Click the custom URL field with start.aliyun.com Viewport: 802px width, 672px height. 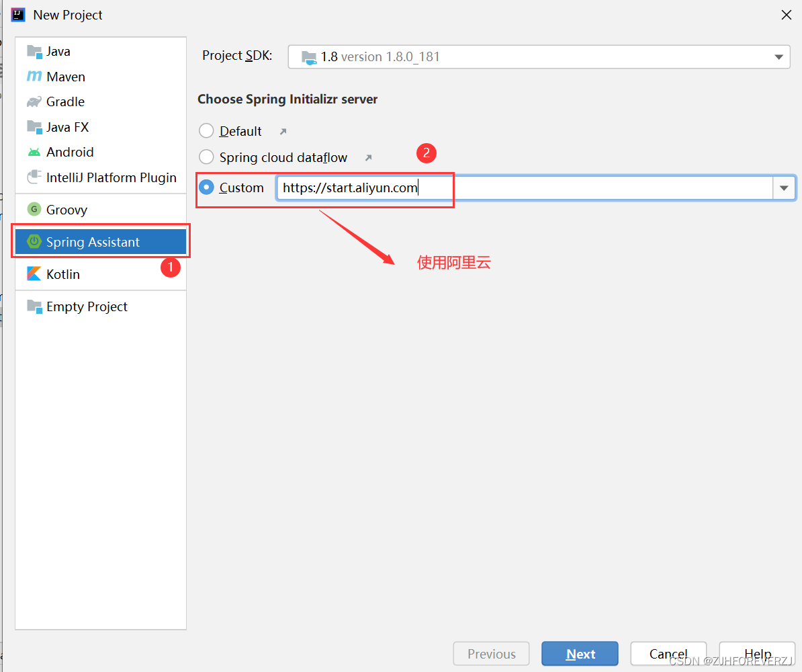tap(525, 188)
